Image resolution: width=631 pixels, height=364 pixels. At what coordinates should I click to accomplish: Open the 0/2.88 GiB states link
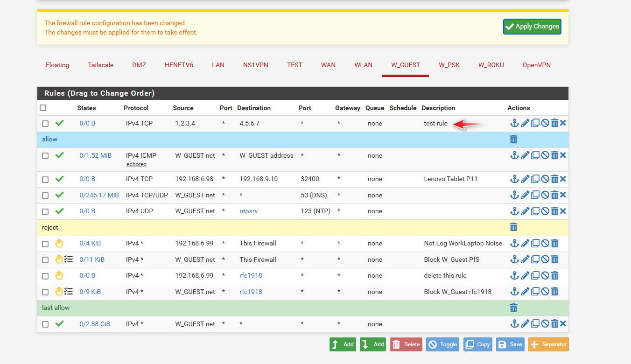(x=95, y=324)
